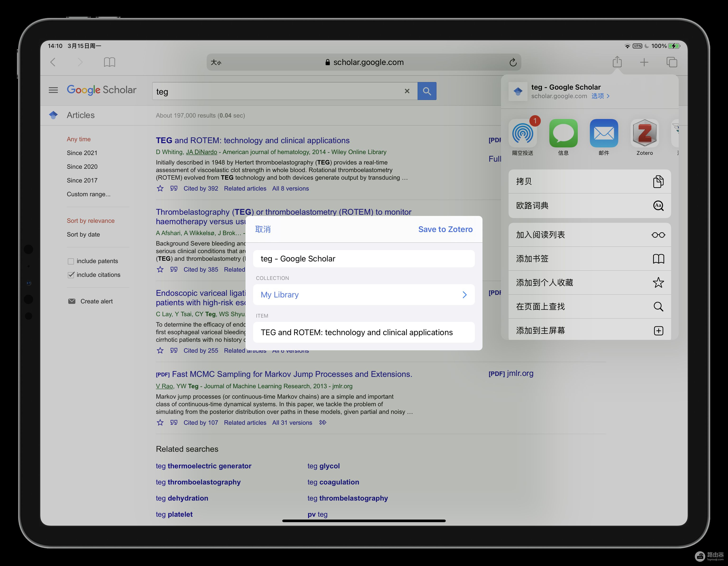
Task: Click quote icon beside Cited by 385
Action: pyautogui.click(x=174, y=269)
